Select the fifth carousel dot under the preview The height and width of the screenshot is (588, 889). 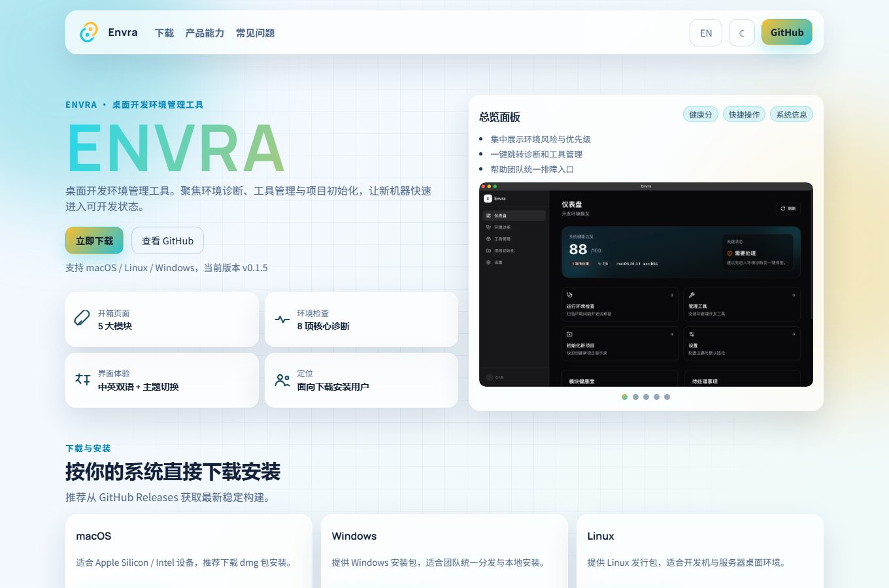pos(667,397)
